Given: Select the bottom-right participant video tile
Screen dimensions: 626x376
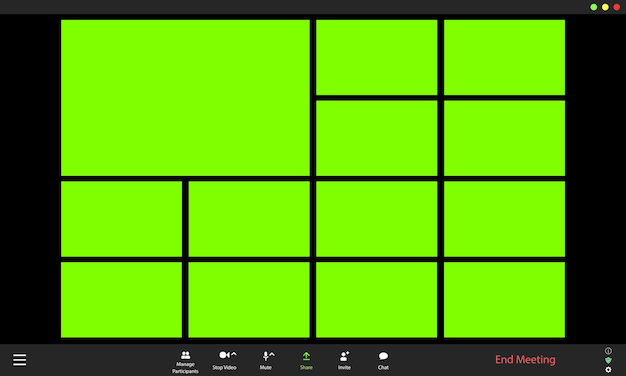Looking at the screenshot, I should pos(504,300).
